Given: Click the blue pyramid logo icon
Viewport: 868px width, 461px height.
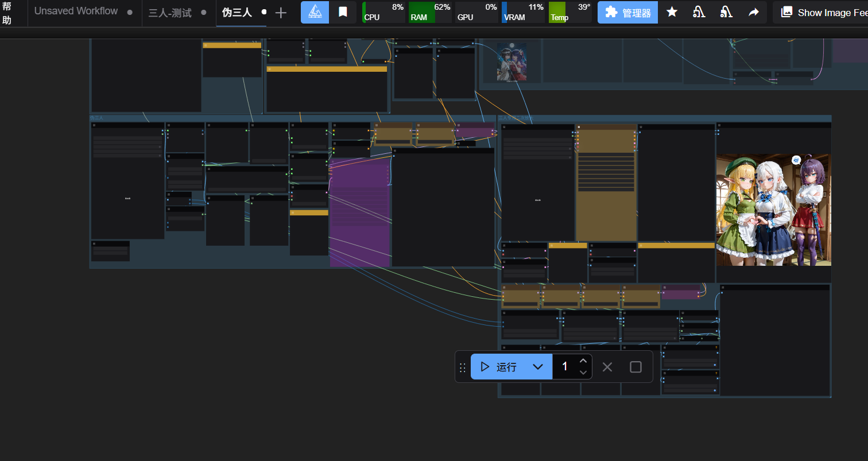Looking at the screenshot, I should tap(315, 12).
